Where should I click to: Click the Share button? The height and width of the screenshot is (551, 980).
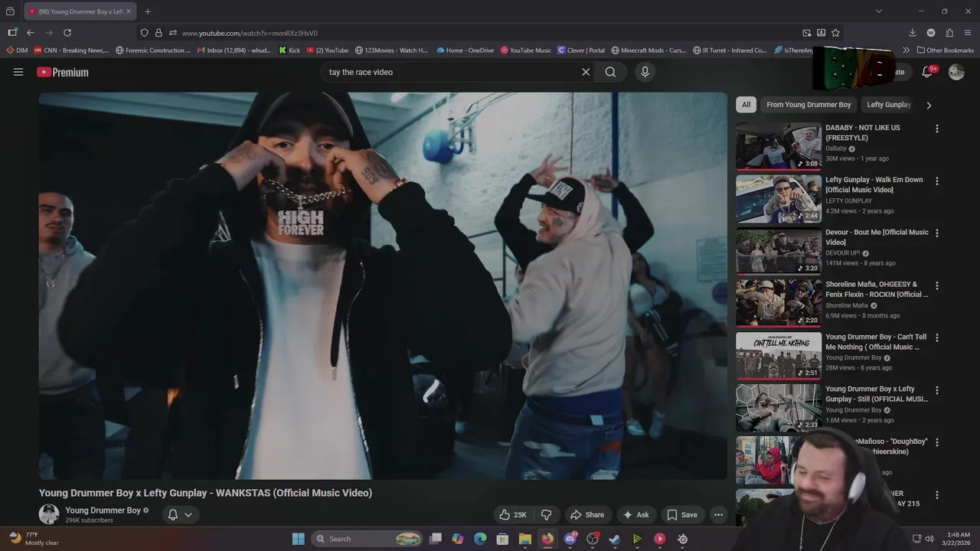(587, 515)
